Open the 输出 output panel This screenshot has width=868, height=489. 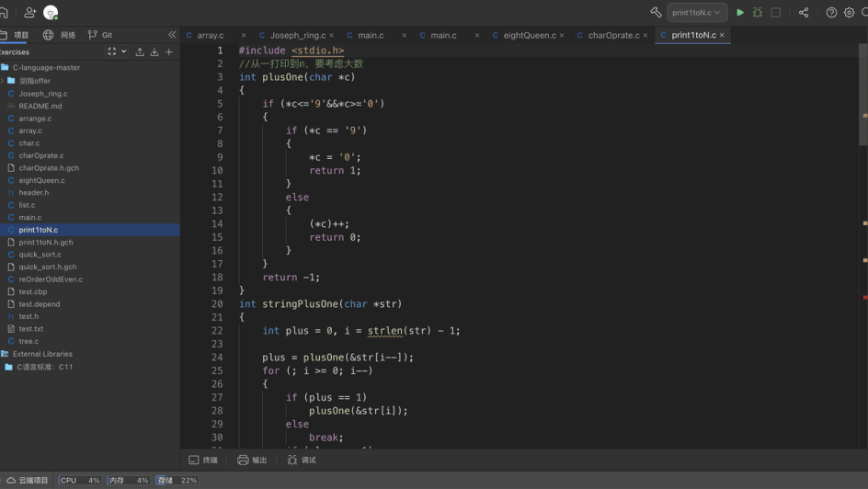252,460
